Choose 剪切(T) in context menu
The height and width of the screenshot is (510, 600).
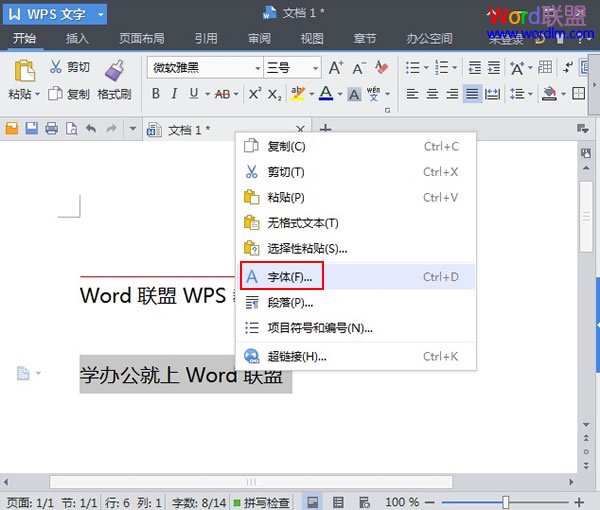tap(357, 172)
